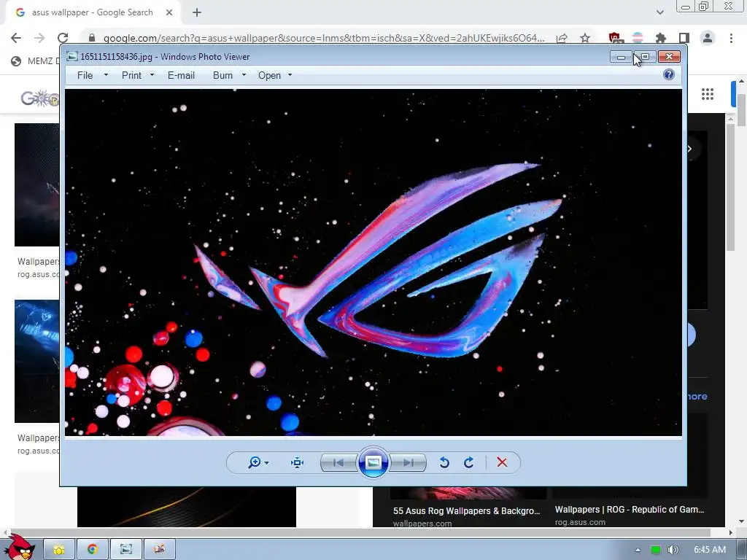The image size is (747, 560).
Task: Toggle Chrome side panel icon
Action: tap(684, 38)
